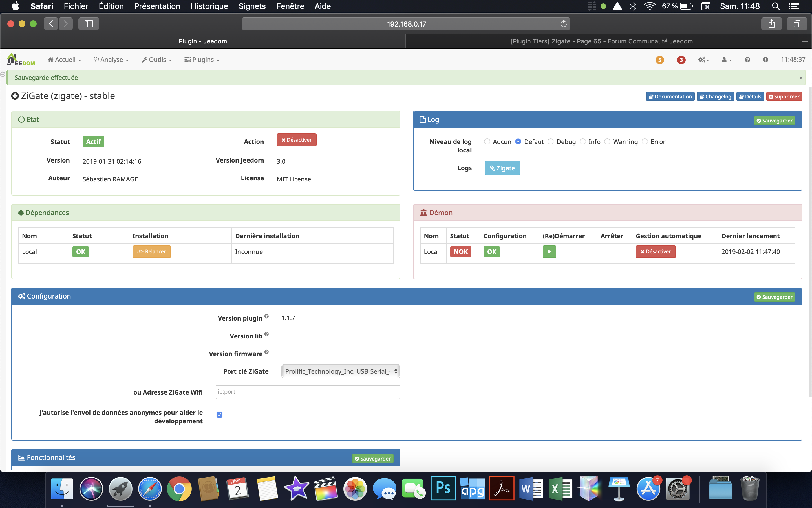Dismiss the Sauvegarde effectuée alert
The width and height of the screenshot is (812, 508).
coord(801,78)
